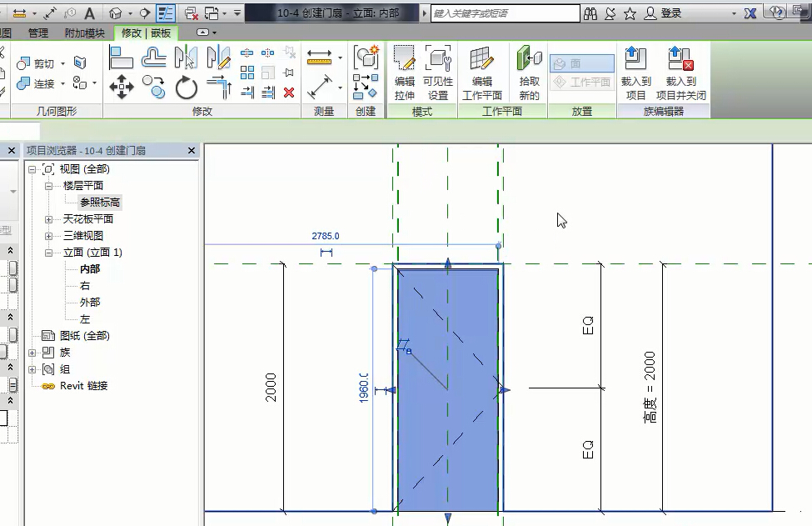Switch to the 管理 ribbon tab
812x526 pixels.
[37, 33]
